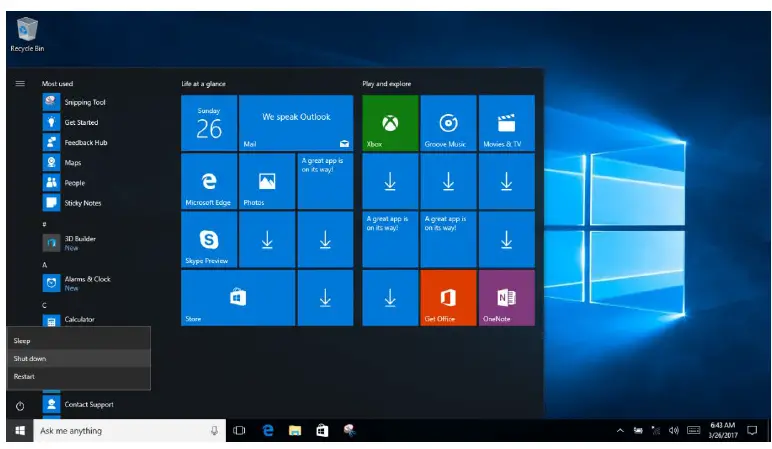
Task: Click the Windows Start button
Action: [x=20, y=431]
